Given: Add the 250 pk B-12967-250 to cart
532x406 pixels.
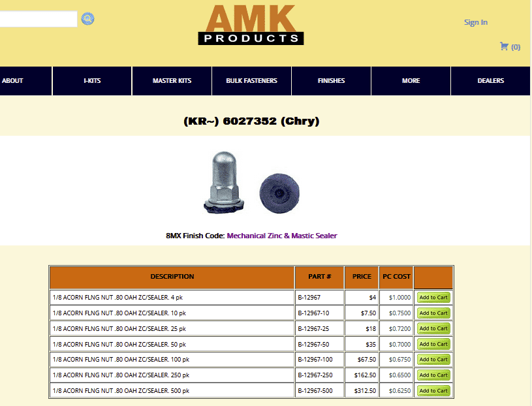Looking at the screenshot, I should (x=433, y=375).
